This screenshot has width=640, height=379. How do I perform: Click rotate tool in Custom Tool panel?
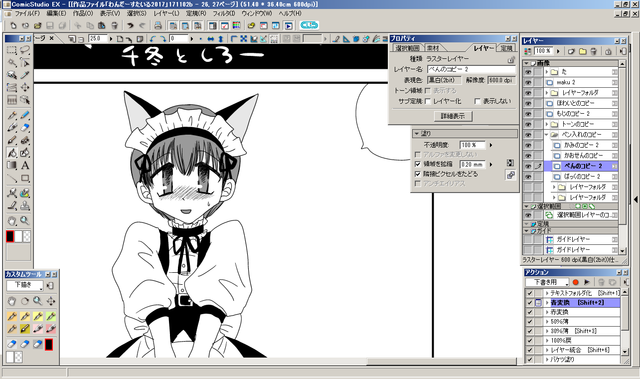(25, 301)
